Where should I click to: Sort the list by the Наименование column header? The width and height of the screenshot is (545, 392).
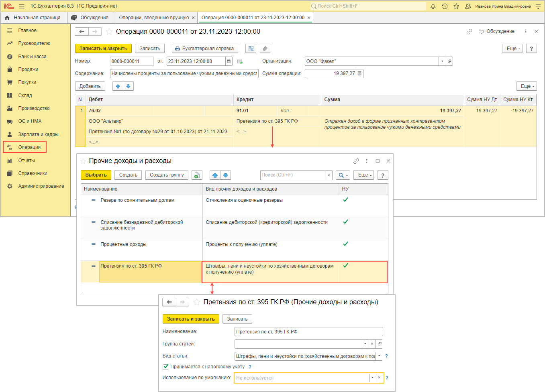[141, 189]
